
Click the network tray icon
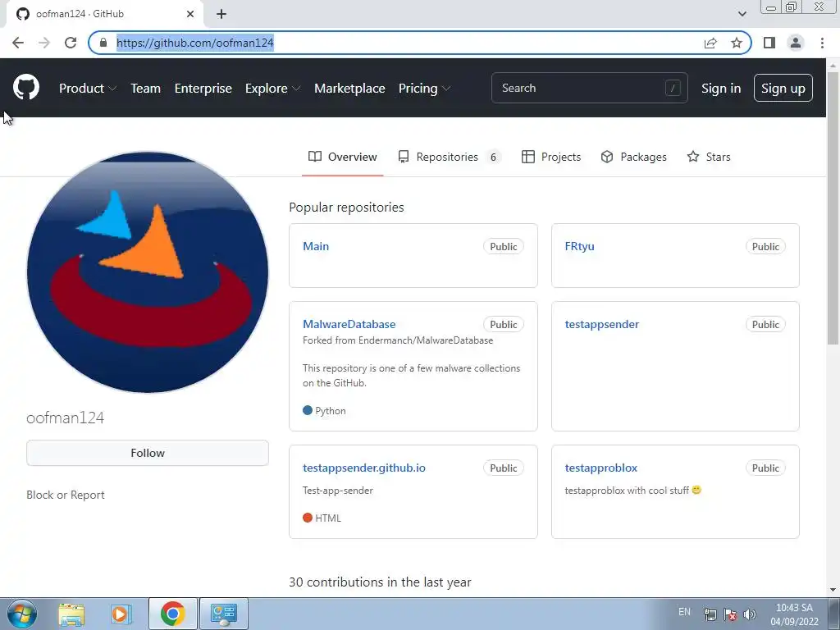point(710,614)
